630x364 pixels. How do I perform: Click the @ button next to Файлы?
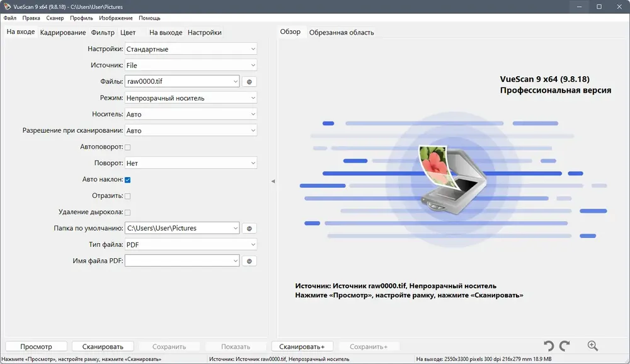coord(249,82)
